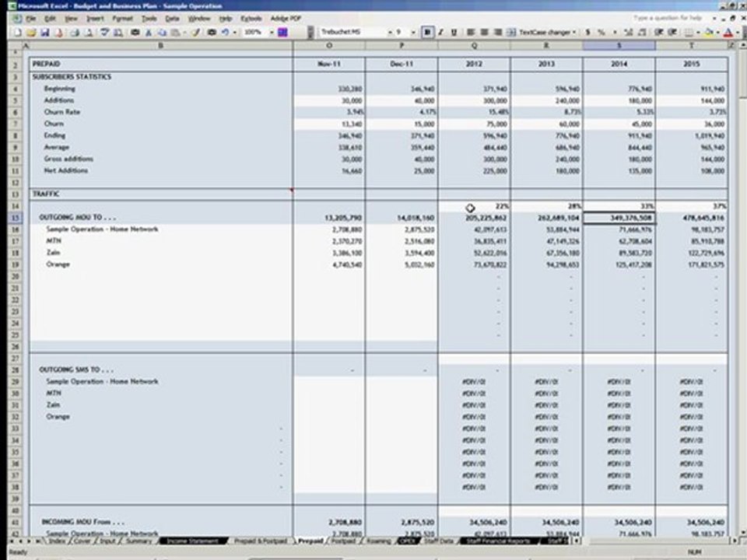The width and height of the screenshot is (747, 560).
Task: Open the Undo history dropdown arrow
Action: click(x=234, y=33)
